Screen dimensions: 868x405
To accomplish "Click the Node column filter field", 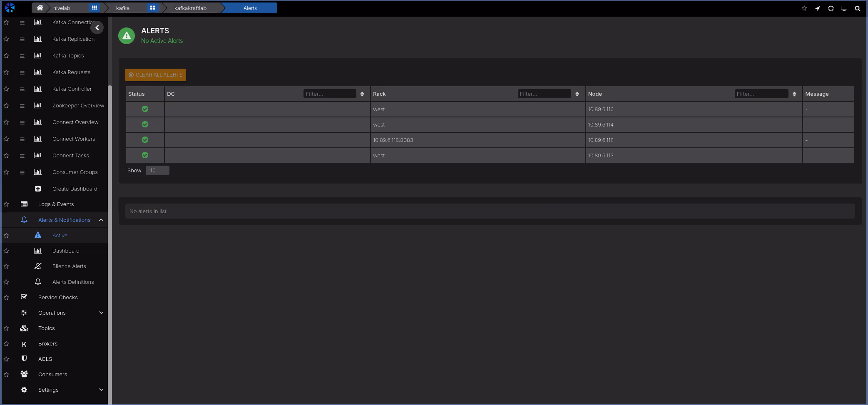I will pos(761,94).
